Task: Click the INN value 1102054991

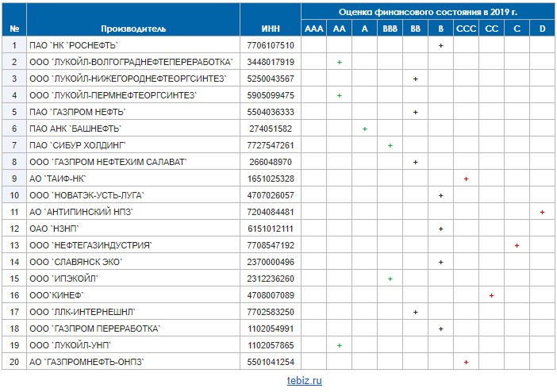Action: point(271,329)
